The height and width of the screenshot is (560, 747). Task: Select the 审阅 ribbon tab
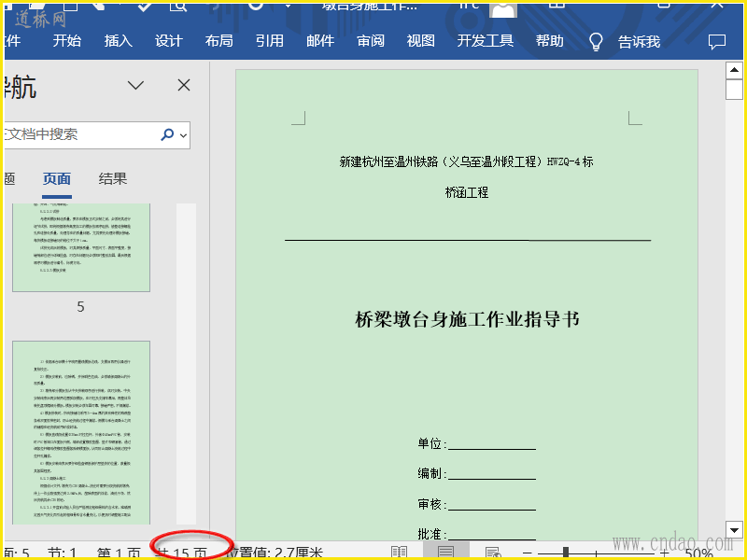pos(371,41)
